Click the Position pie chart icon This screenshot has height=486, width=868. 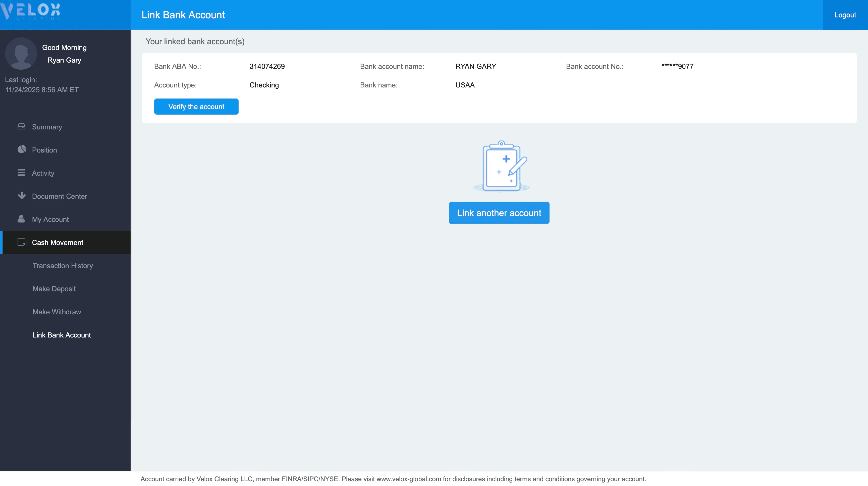point(22,149)
